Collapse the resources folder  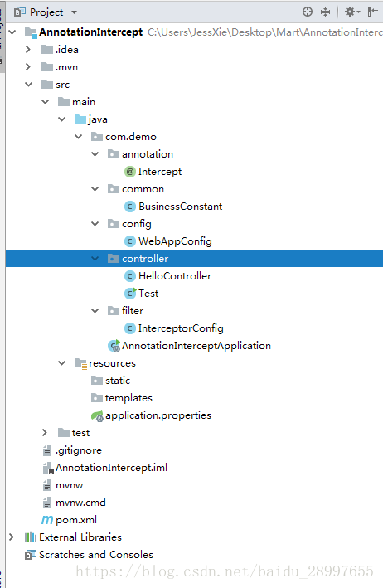(x=62, y=363)
